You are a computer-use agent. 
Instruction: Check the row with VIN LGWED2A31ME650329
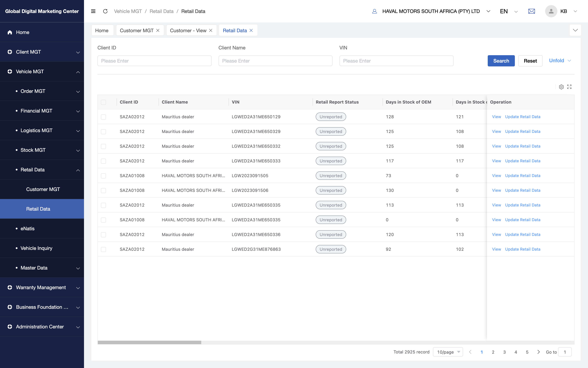pyautogui.click(x=103, y=132)
